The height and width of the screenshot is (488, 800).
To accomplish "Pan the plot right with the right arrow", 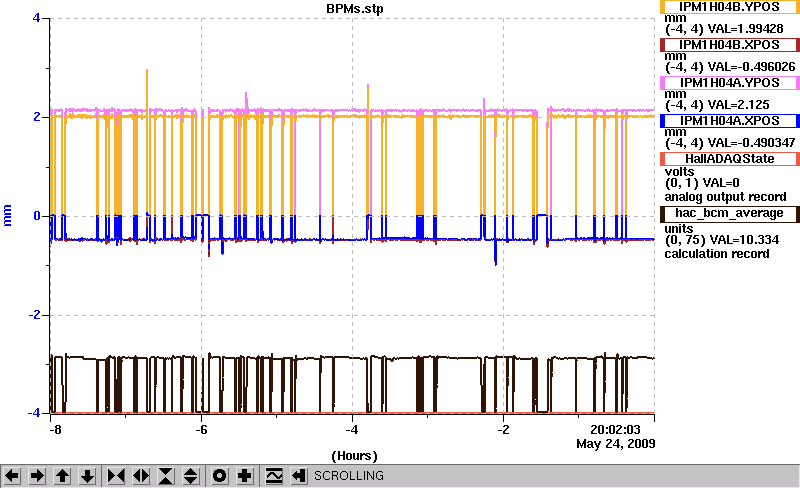I will click(37, 476).
